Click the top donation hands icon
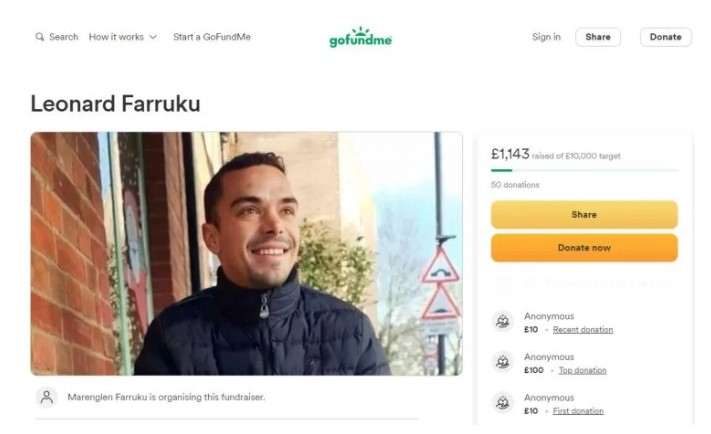The width and height of the screenshot is (711, 434). [x=502, y=362]
